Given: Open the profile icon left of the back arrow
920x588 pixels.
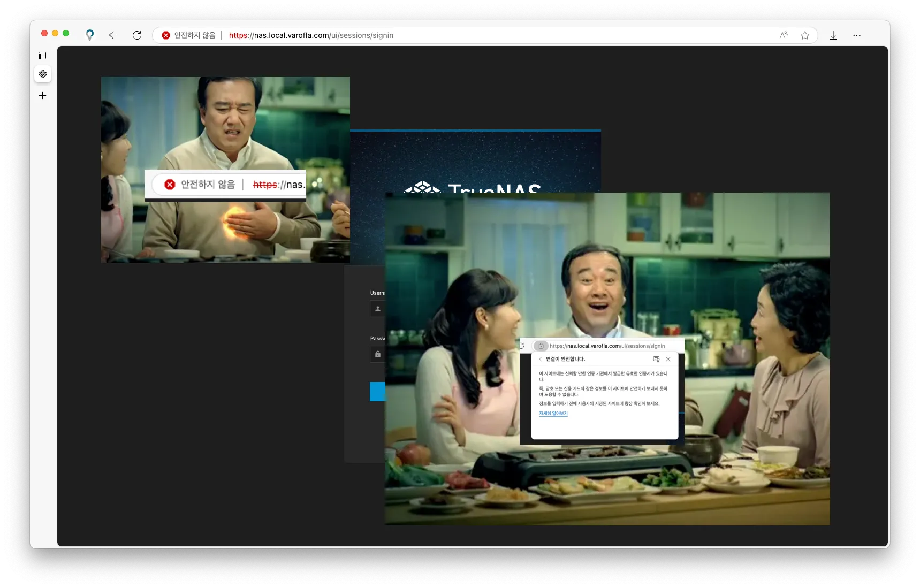Looking at the screenshot, I should point(90,35).
